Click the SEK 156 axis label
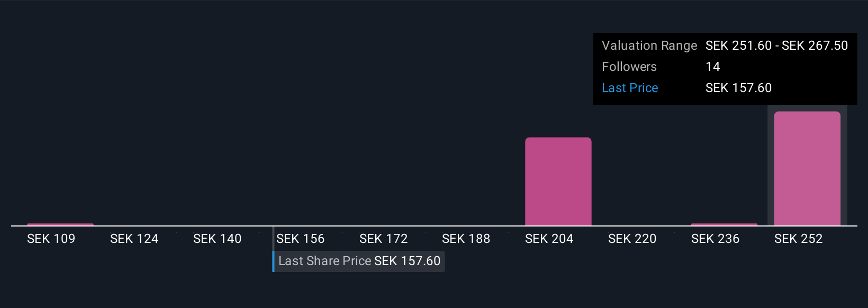868x308 pixels. pos(301,239)
